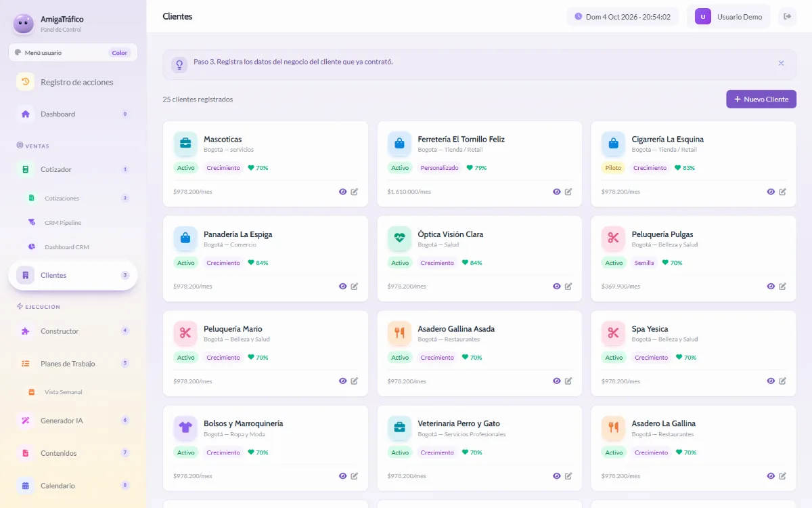Edit Ferretería El Tornillo Feliz client

click(568, 192)
